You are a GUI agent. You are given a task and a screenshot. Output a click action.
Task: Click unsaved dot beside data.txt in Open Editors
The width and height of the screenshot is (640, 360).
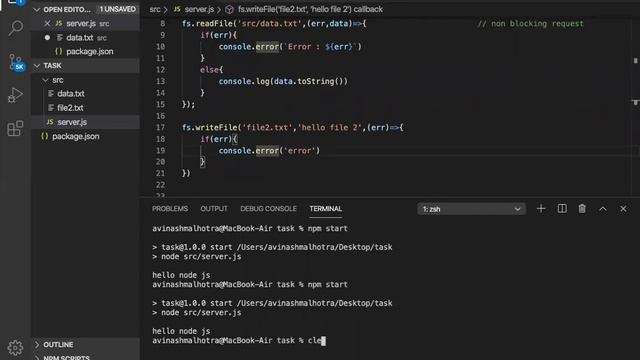(x=47, y=38)
